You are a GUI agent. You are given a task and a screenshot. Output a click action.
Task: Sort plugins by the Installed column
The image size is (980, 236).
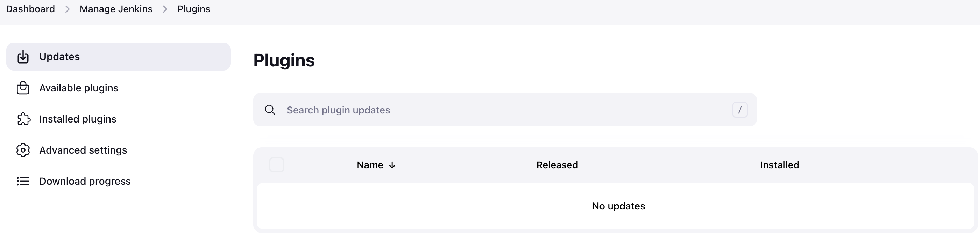pyautogui.click(x=779, y=165)
